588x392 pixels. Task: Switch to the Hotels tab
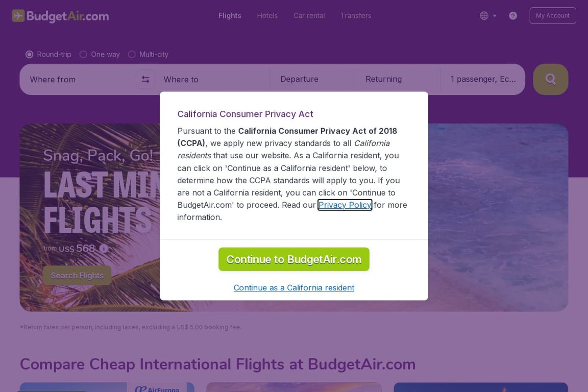[267, 16]
